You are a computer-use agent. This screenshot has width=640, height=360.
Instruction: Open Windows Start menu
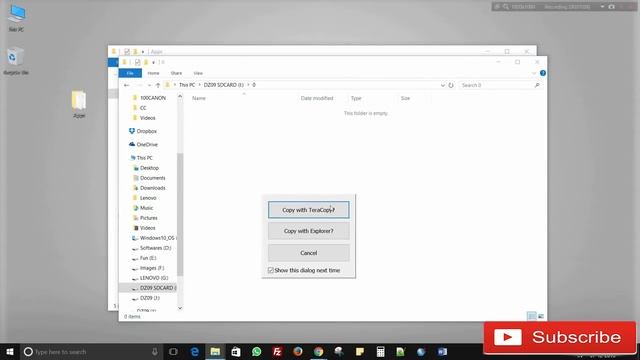[10, 351]
